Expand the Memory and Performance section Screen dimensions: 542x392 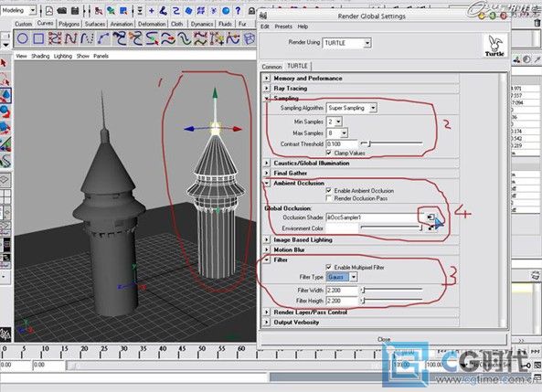pos(267,78)
